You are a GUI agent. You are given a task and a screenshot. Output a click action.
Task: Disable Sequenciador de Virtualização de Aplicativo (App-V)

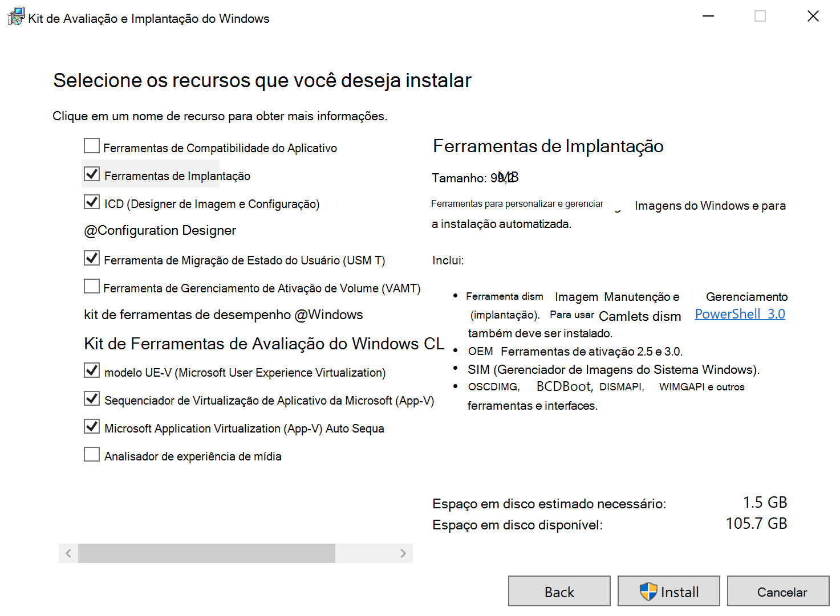tap(91, 398)
